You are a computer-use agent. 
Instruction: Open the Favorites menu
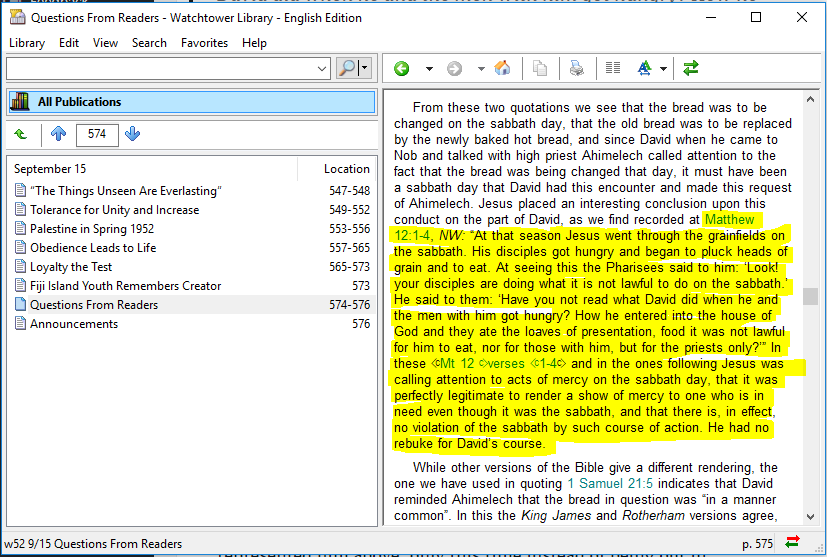click(204, 43)
